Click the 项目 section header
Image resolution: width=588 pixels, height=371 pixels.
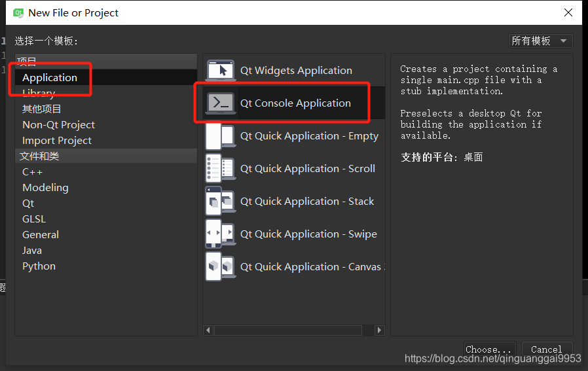106,62
